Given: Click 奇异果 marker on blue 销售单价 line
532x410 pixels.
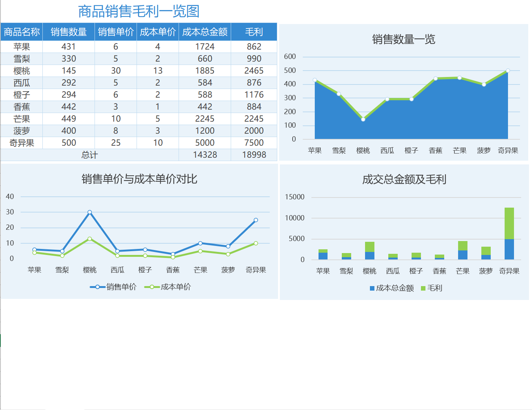Looking at the screenshot, I should click(256, 220).
